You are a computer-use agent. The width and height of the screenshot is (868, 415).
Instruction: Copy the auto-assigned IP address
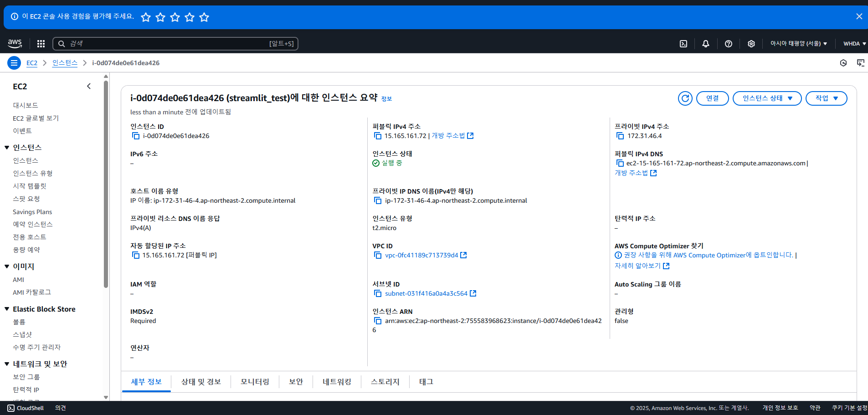coord(136,255)
